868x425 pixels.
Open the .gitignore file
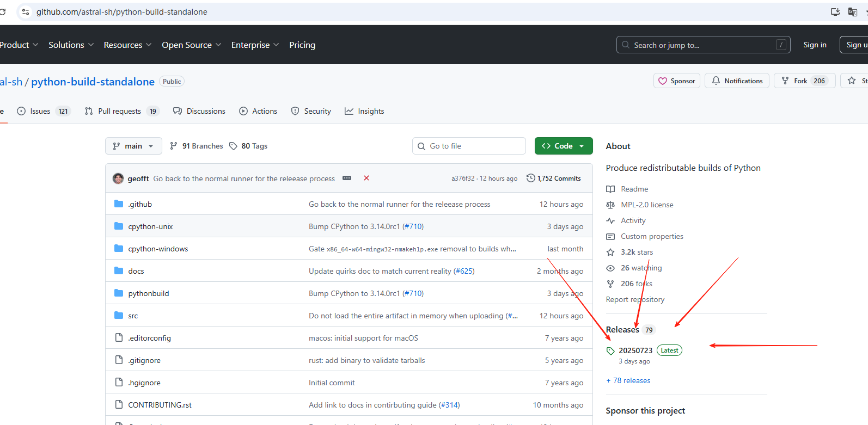(144, 360)
